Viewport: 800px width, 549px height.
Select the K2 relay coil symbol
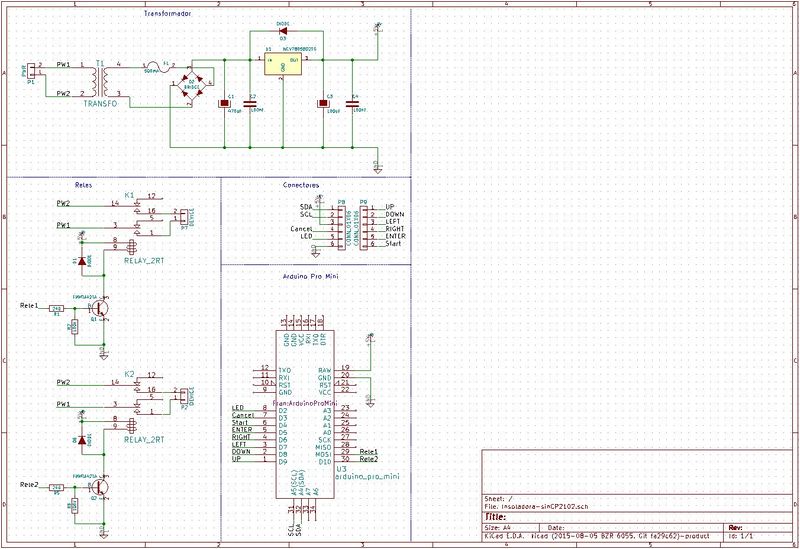(x=132, y=426)
